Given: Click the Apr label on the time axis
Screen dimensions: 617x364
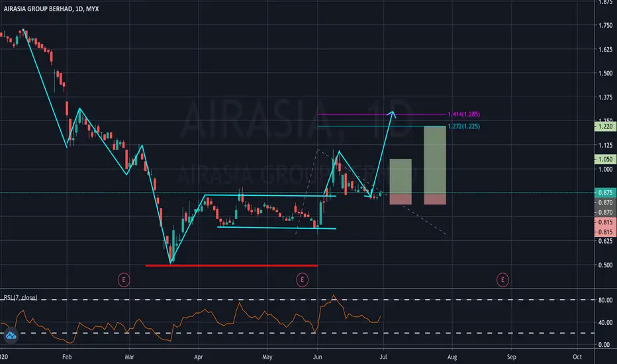Looking at the screenshot, I should coord(199,357).
